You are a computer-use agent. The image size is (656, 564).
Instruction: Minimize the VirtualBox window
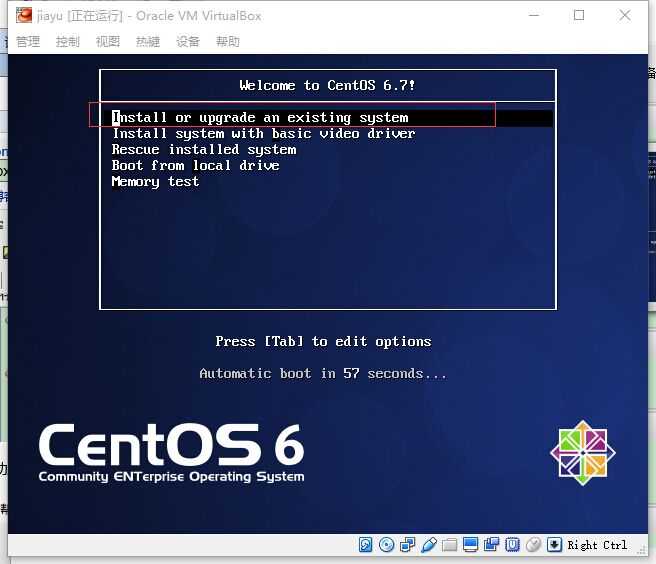pos(534,15)
